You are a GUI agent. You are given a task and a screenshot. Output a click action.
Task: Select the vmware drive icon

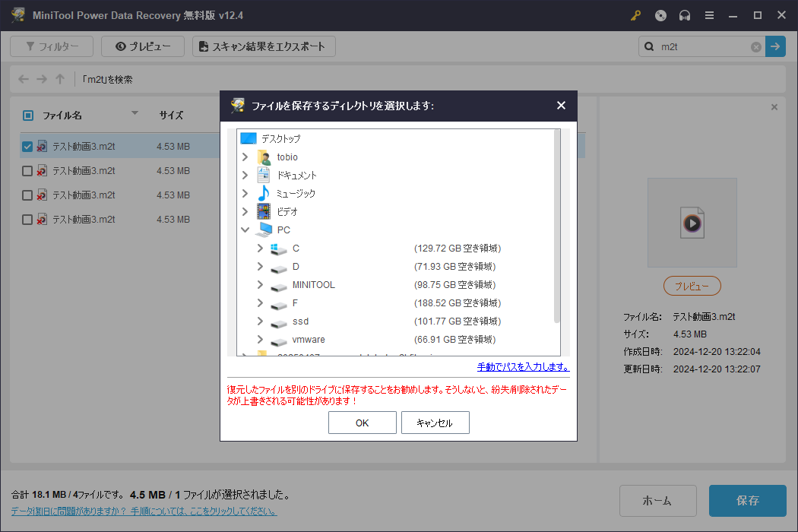(x=279, y=341)
